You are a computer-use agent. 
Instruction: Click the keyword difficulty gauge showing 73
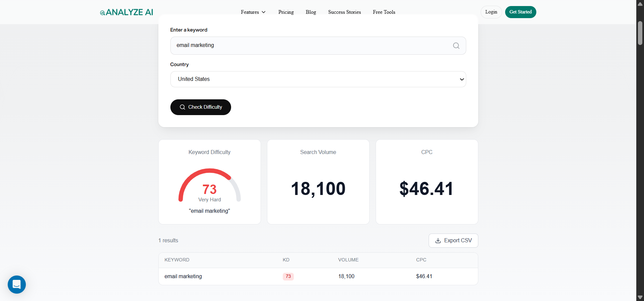[x=210, y=185]
